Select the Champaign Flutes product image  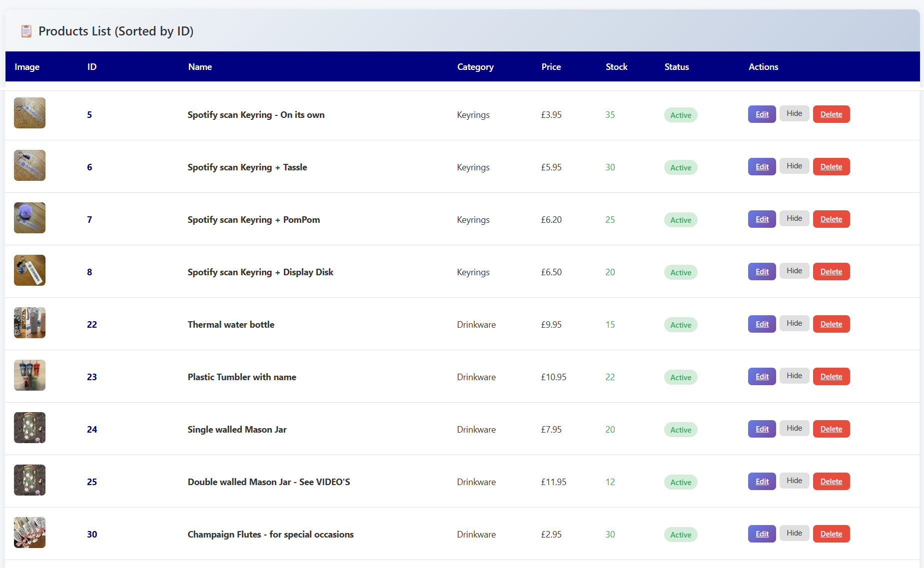tap(29, 533)
